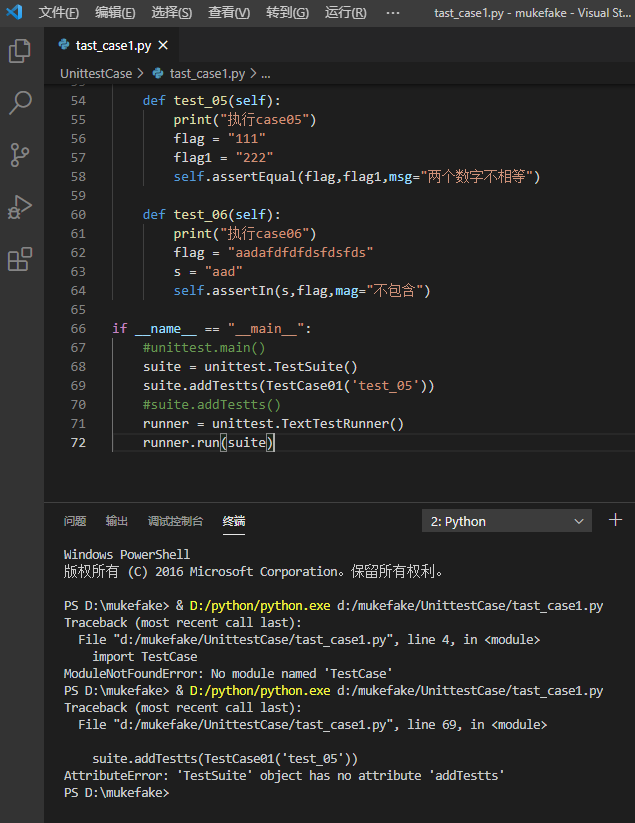Viewport: 635px width, 823px height.
Task: Expand the hidden menus via ellipsis
Action: (392, 13)
